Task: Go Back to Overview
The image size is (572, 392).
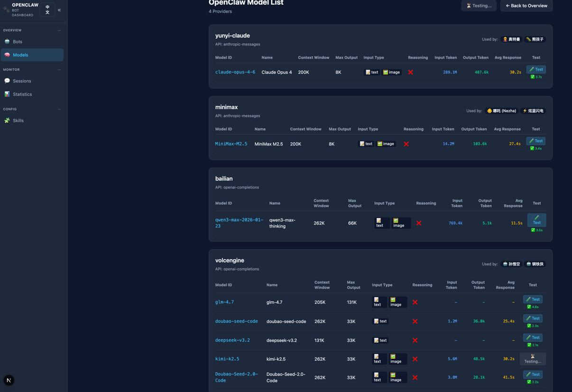Action: click(x=526, y=6)
